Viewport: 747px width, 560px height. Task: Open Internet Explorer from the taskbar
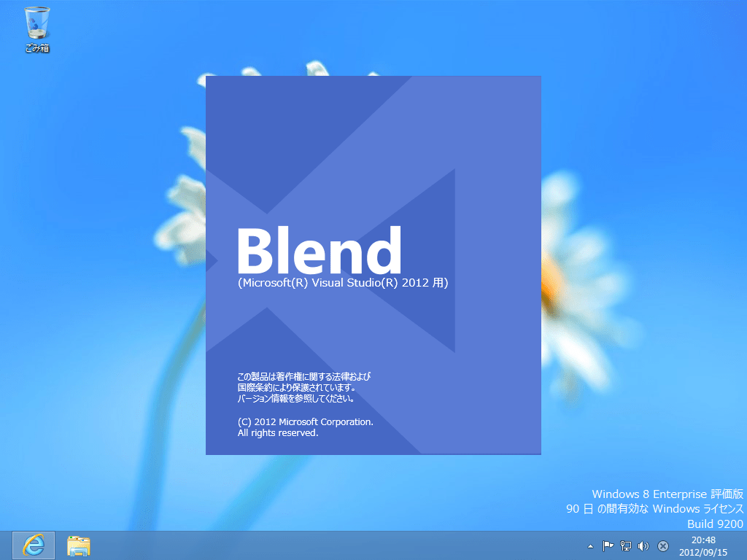(34, 545)
